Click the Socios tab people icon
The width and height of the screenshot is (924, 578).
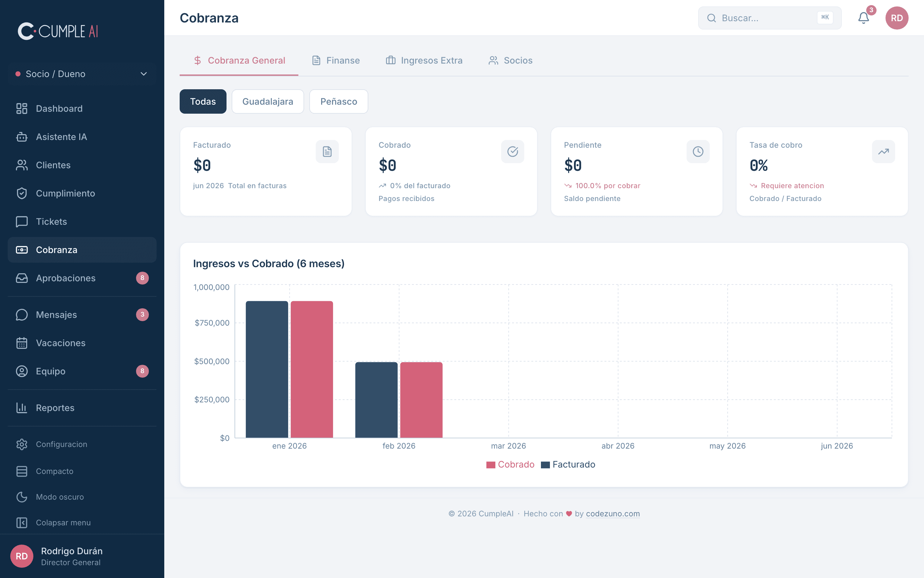click(x=493, y=60)
